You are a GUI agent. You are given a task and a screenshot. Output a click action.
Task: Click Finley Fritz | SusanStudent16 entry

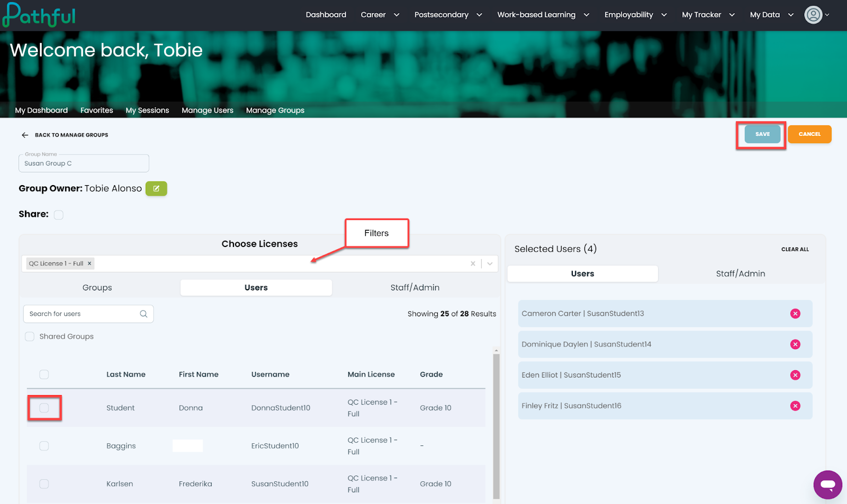665,406
